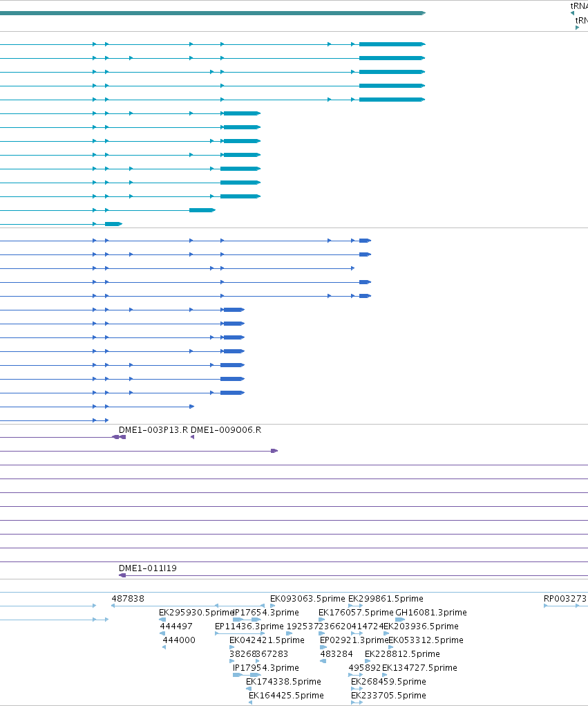The image size is (588, 706).
Task: Select the arrow glyph below EK164425.5prime
Action: point(251,703)
